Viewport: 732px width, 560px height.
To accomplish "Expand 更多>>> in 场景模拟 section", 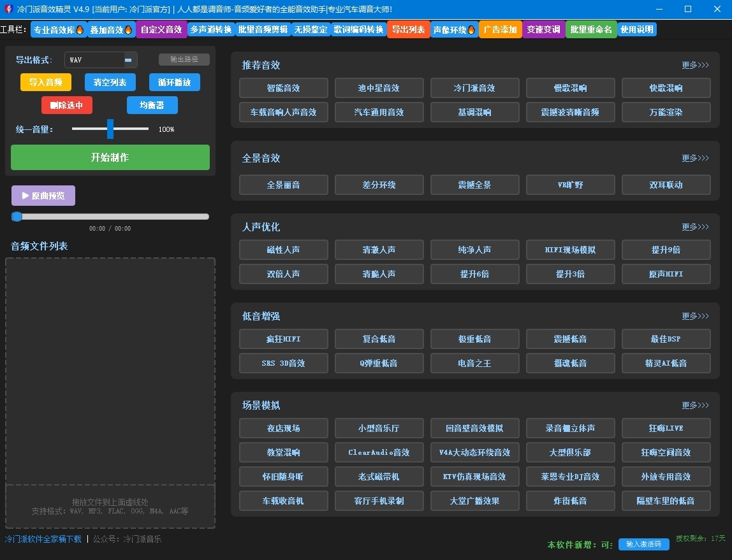I will [x=695, y=405].
